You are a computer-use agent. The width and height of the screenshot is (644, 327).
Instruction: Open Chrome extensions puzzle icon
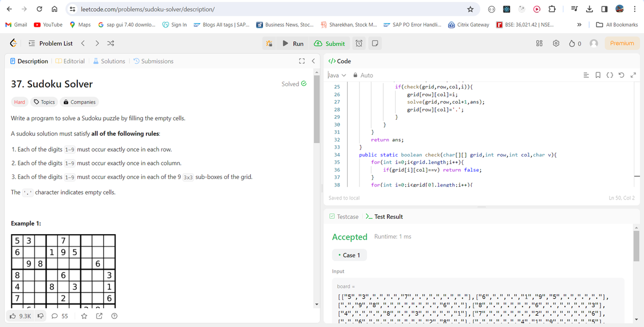(x=553, y=9)
